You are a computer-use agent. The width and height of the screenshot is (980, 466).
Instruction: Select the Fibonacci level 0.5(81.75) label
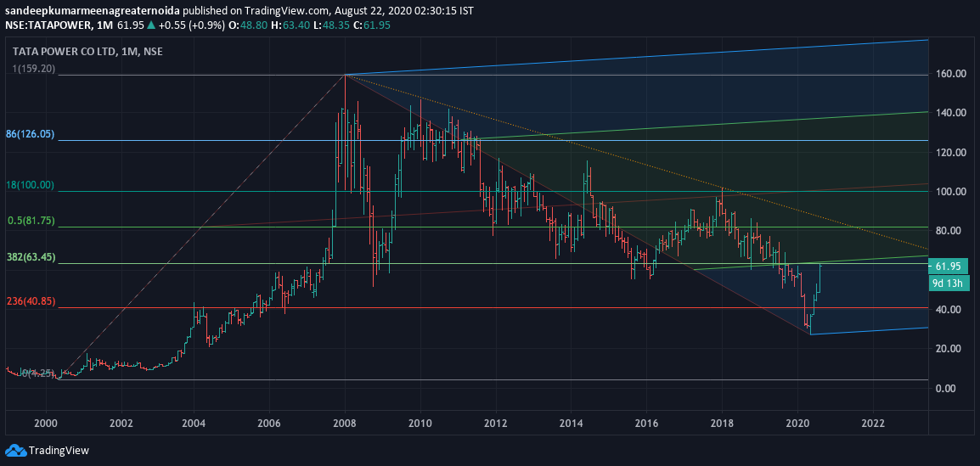pos(31,221)
